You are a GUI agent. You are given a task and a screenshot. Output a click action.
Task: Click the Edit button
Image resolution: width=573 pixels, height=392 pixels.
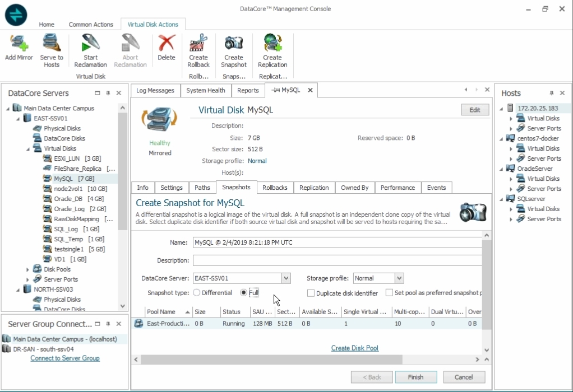[x=475, y=110]
